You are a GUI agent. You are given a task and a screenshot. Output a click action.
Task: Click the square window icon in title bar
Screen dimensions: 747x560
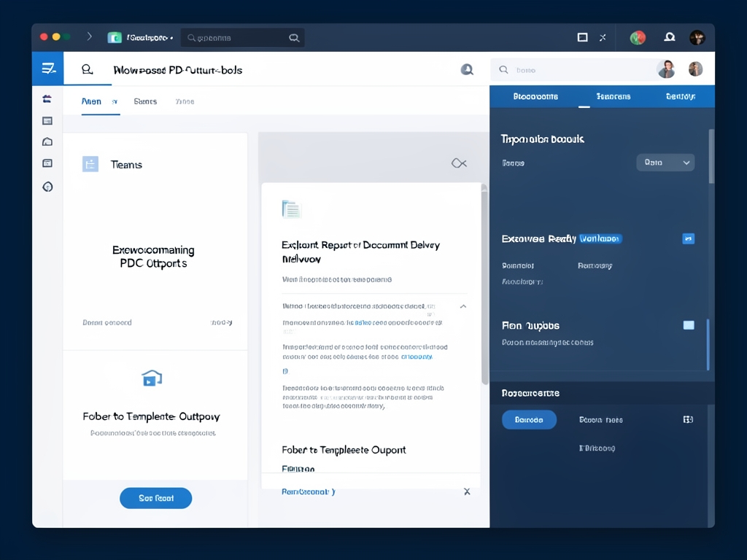pyautogui.click(x=582, y=37)
